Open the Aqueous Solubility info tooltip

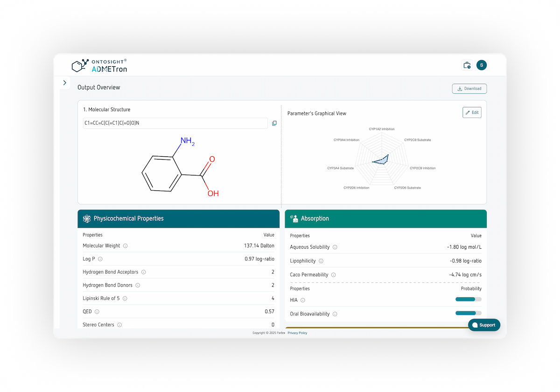pyautogui.click(x=334, y=247)
